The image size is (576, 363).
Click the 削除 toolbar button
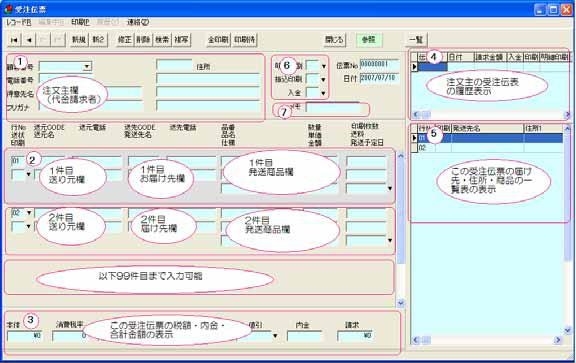click(144, 40)
